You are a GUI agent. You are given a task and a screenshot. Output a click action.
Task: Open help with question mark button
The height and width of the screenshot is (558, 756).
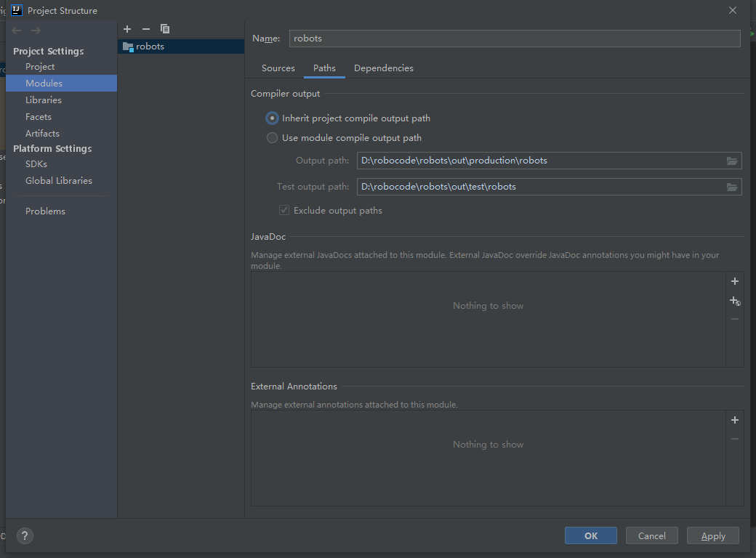click(25, 535)
